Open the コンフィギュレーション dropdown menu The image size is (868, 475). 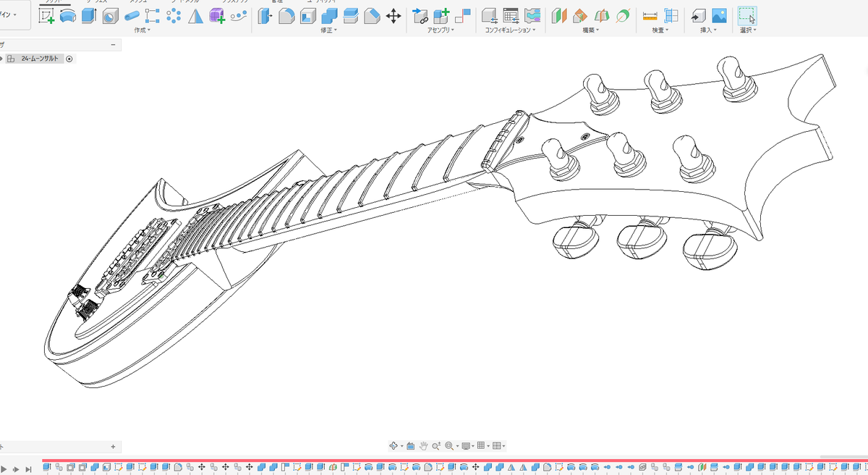tap(511, 30)
